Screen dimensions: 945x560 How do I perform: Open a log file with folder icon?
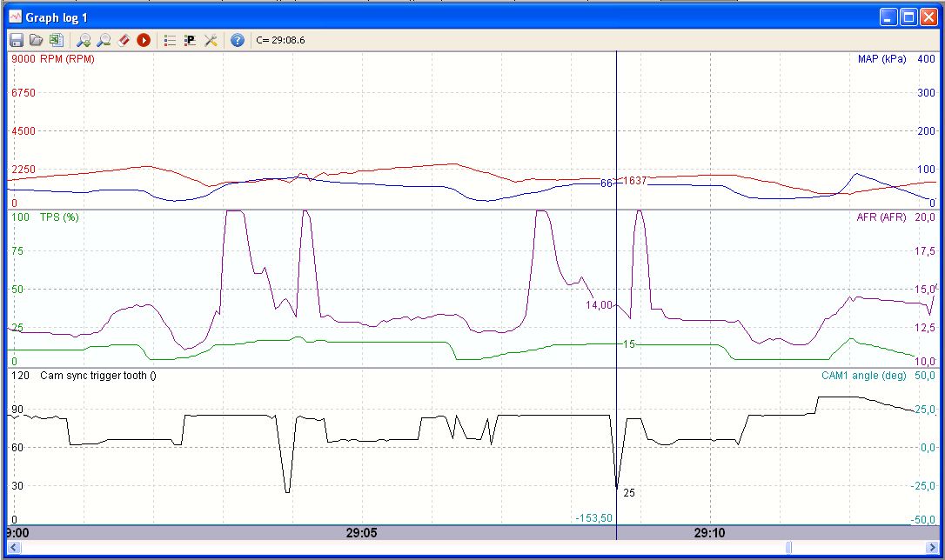coord(36,40)
